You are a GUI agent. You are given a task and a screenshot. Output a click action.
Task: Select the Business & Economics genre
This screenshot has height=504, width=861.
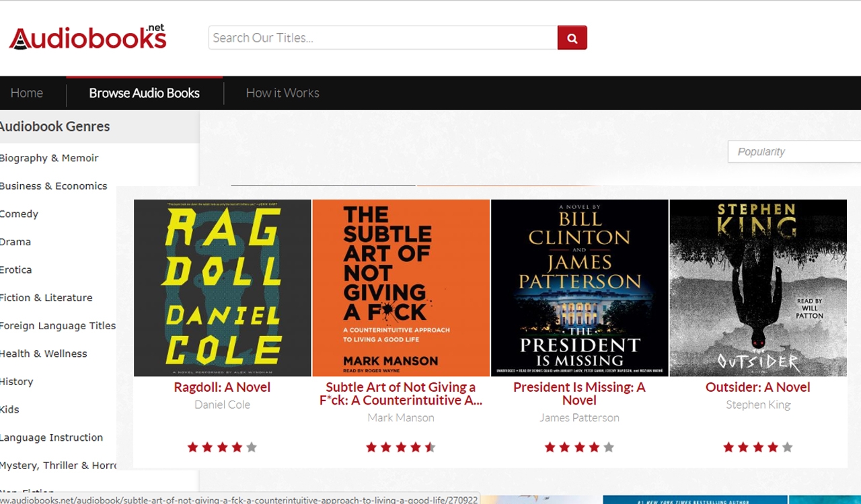54,186
